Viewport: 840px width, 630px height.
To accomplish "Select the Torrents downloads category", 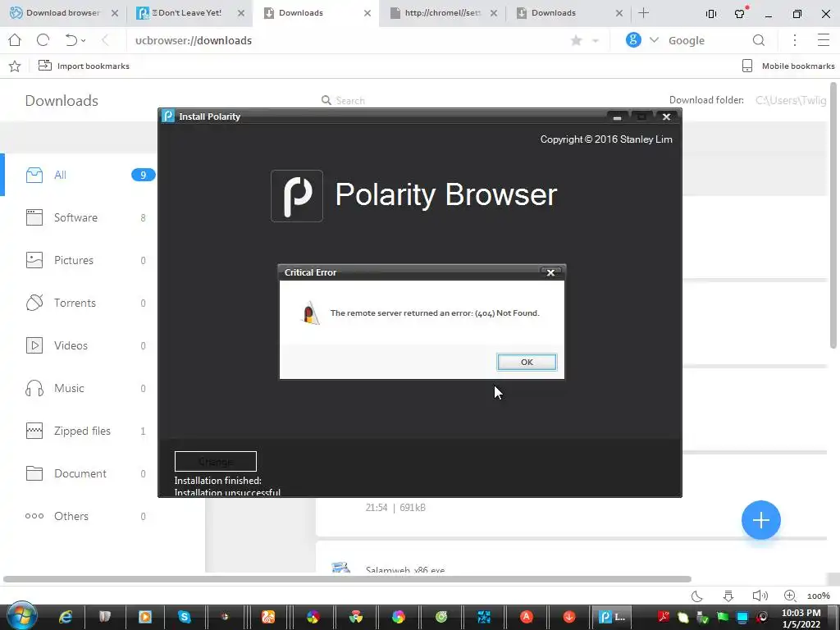I will point(80,303).
